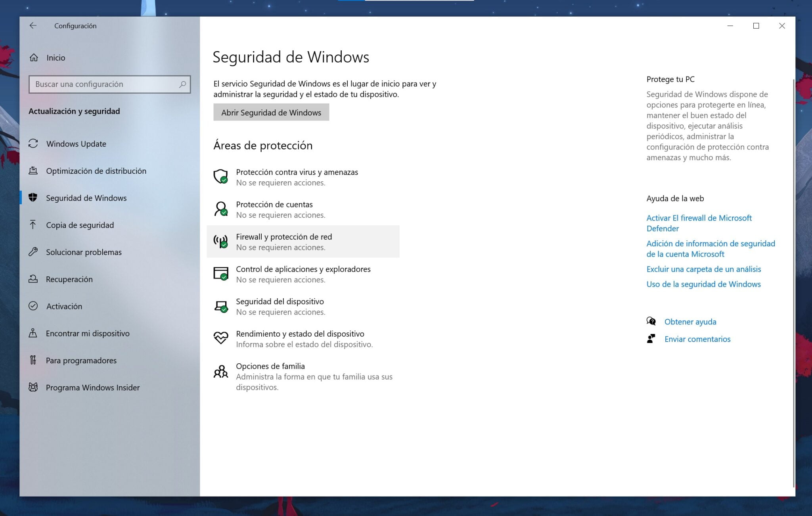Select Solucionar problemas in sidebar
Image resolution: width=812 pixels, height=516 pixels.
pos(84,252)
